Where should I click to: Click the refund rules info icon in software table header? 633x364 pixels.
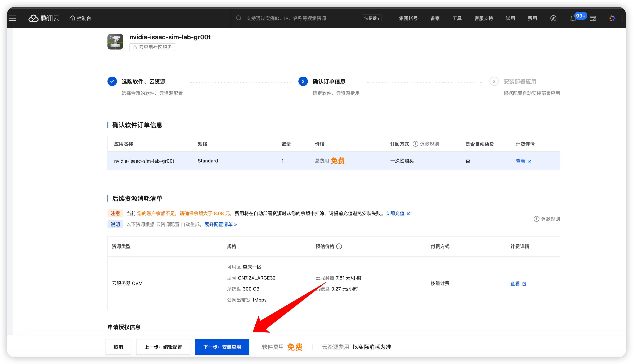pyautogui.click(x=415, y=144)
